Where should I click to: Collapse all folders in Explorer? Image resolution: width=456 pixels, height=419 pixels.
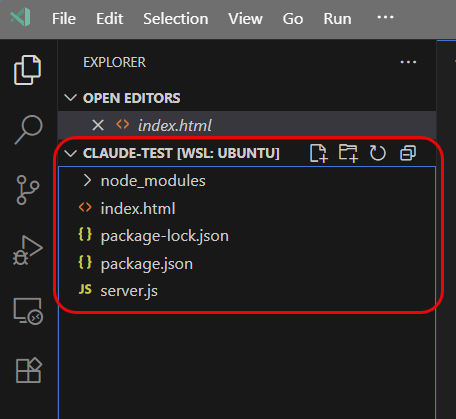[408, 153]
